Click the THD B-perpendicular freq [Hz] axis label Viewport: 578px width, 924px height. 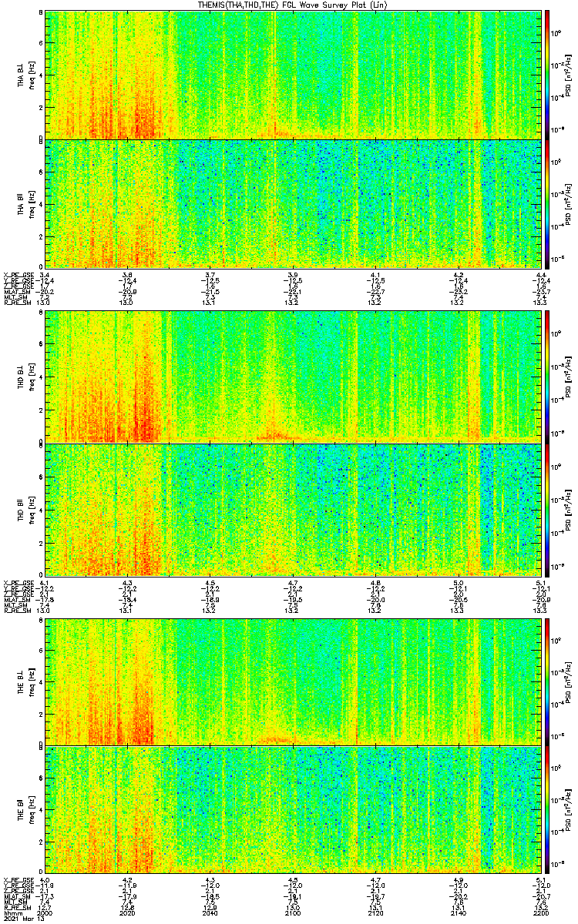32,377
